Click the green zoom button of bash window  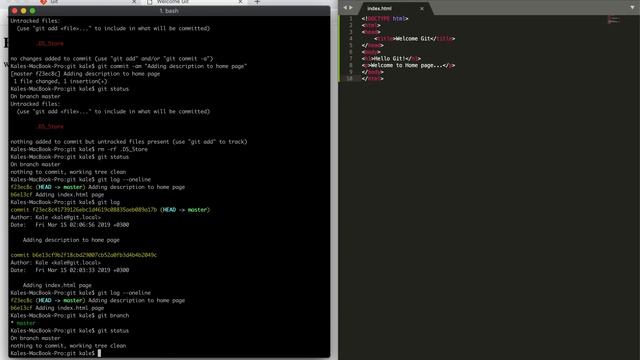point(33,11)
